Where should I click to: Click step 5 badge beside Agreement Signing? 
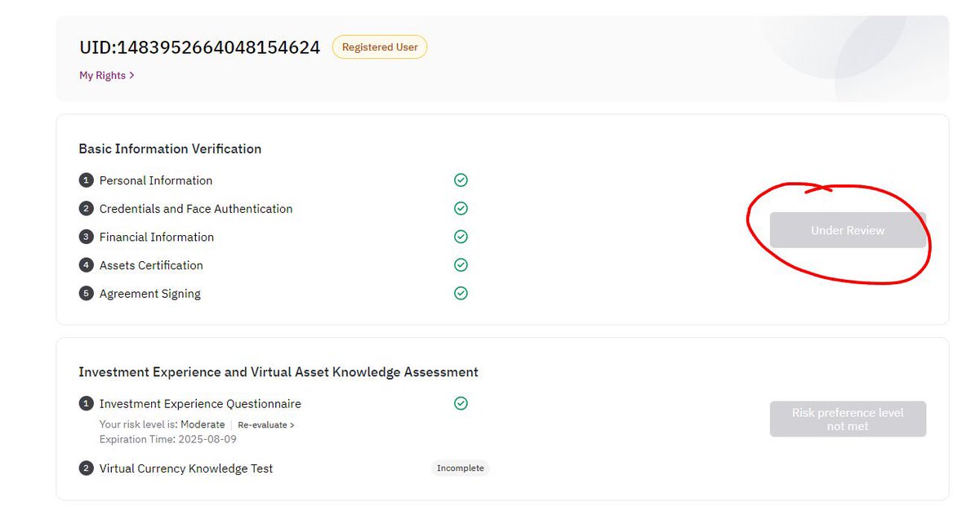86,293
